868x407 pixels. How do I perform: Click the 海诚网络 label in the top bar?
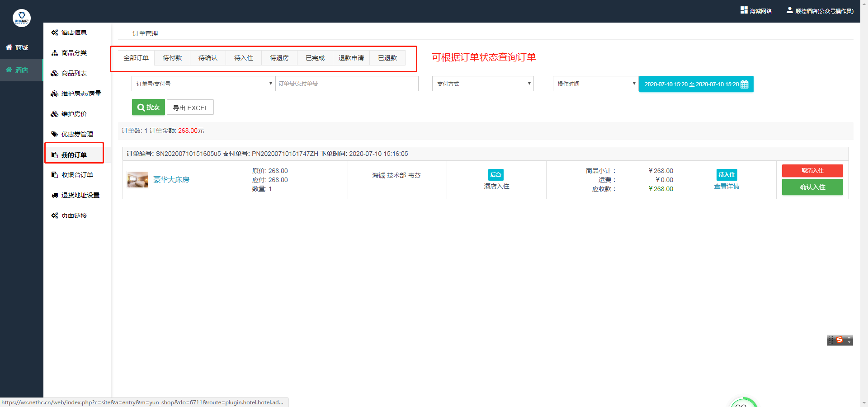click(761, 11)
